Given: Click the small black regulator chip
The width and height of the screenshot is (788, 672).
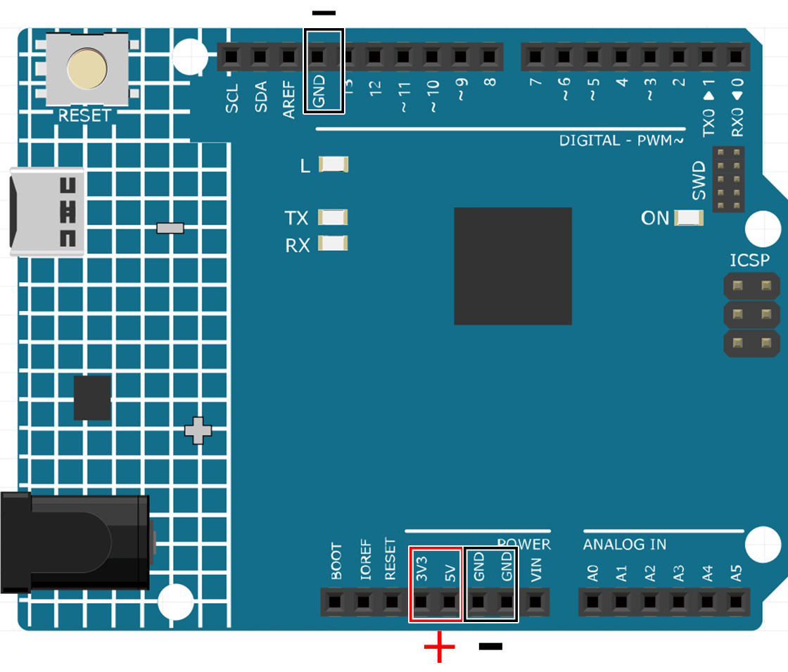Looking at the screenshot, I should tap(92, 398).
